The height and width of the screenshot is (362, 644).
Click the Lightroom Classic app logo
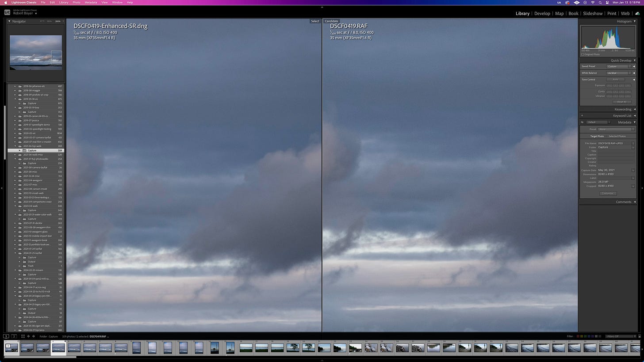tap(6, 13)
